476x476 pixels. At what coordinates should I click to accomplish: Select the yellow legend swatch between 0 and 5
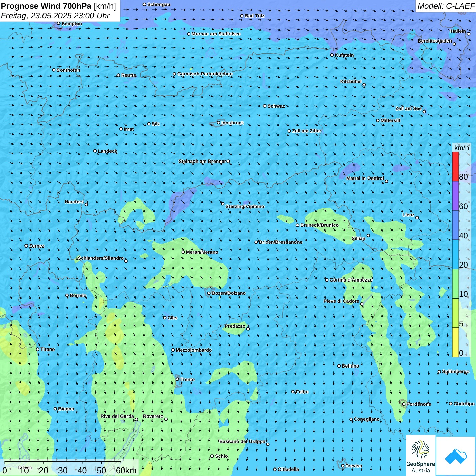(x=455, y=342)
